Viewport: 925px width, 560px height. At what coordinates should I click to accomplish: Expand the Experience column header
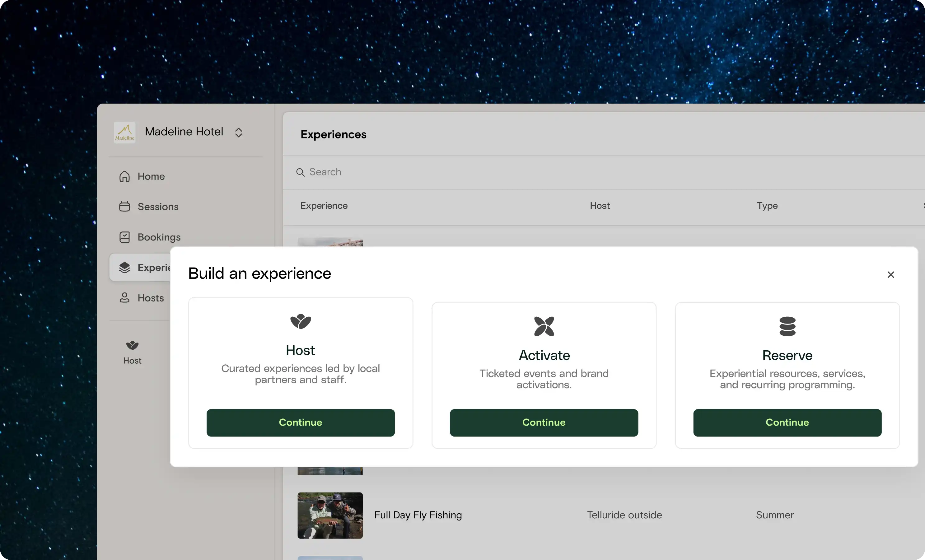(x=324, y=205)
